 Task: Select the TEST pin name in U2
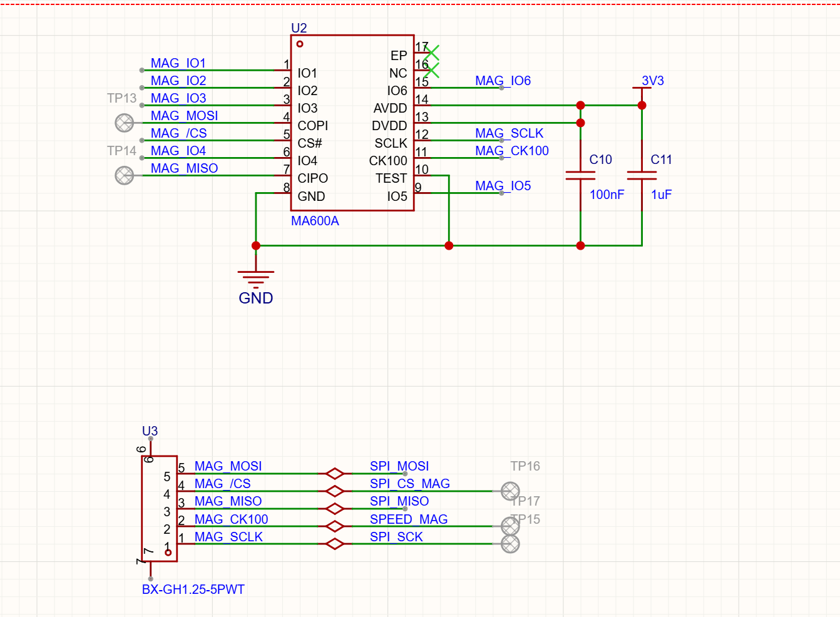pyautogui.click(x=391, y=178)
